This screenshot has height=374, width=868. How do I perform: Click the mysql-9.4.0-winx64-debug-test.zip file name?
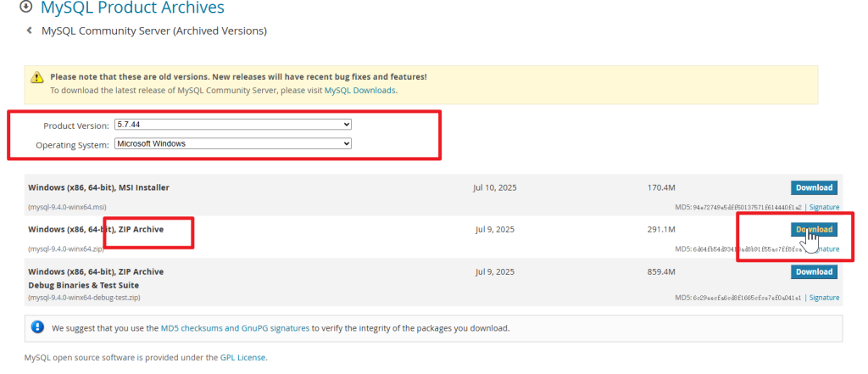(x=84, y=299)
